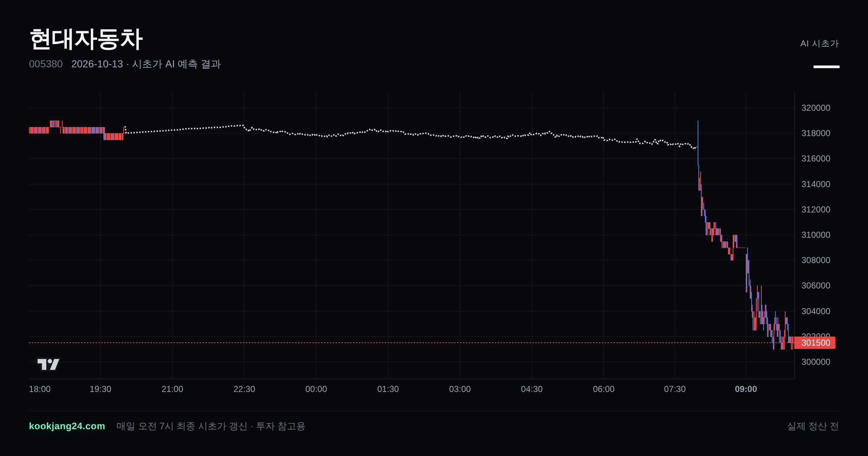This screenshot has width=868, height=456.
Task: Click the 18:00 time axis label
Action: coord(40,389)
